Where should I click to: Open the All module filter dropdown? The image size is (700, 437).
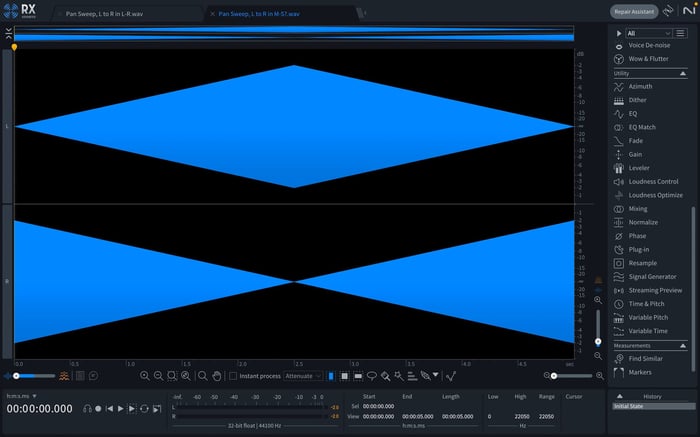click(x=649, y=33)
